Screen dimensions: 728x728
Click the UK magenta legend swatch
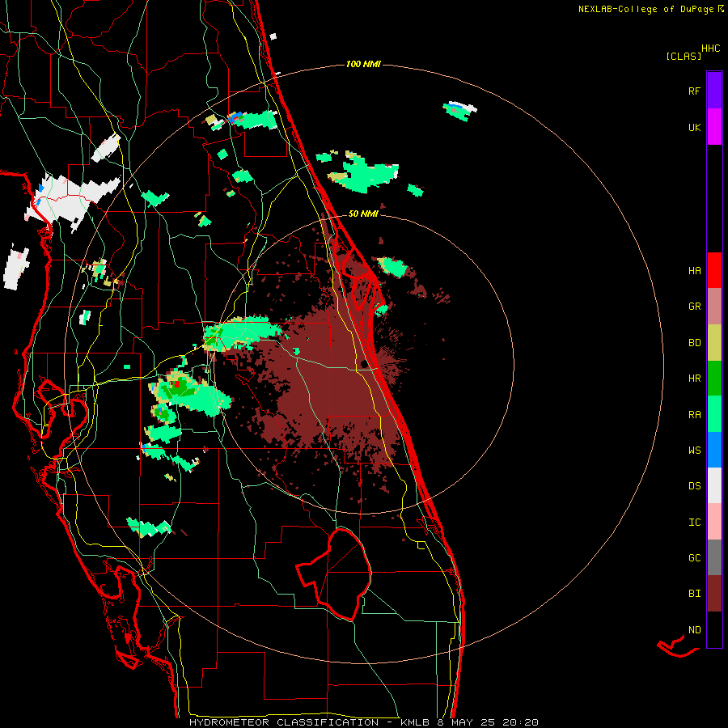pyautogui.click(x=714, y=127)
